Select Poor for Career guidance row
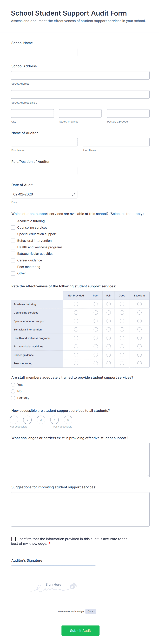Viewport: 159px width, 644px height. pos(96,355)
